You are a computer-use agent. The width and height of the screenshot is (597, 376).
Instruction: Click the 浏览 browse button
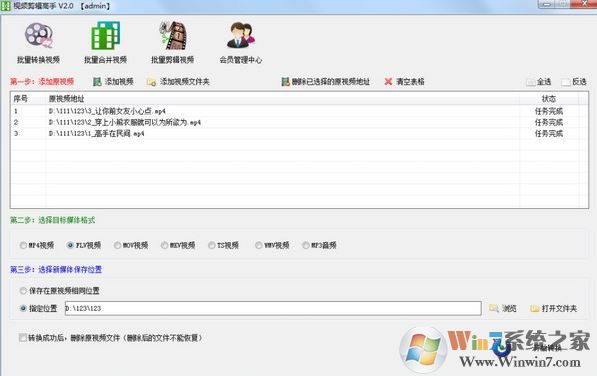pos(503,308)
